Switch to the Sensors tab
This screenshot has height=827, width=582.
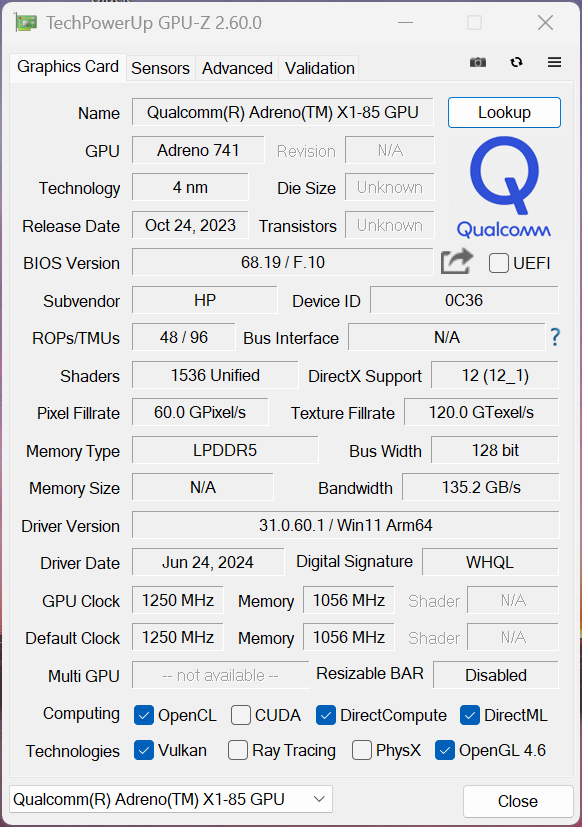coord(160,68)
